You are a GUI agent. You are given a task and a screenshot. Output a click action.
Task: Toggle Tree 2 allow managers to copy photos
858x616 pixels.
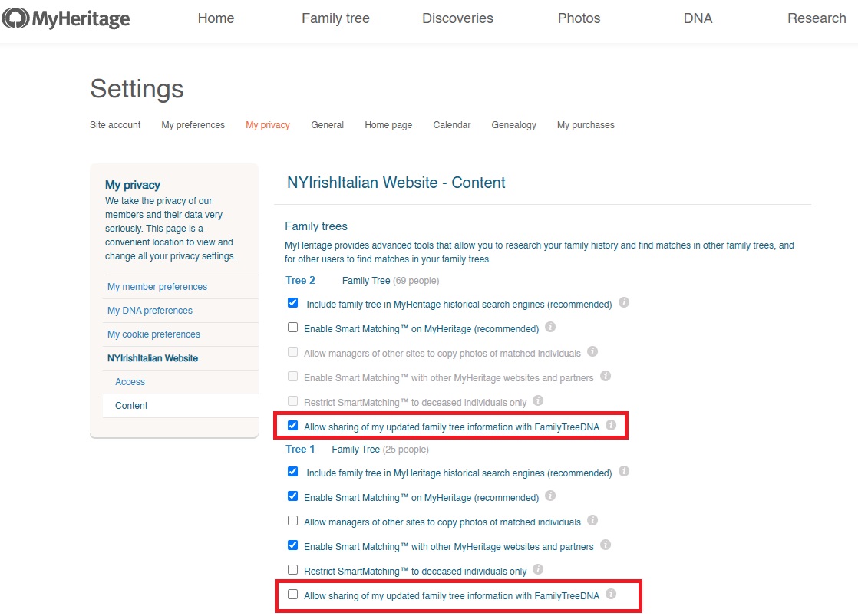[292, 352]
